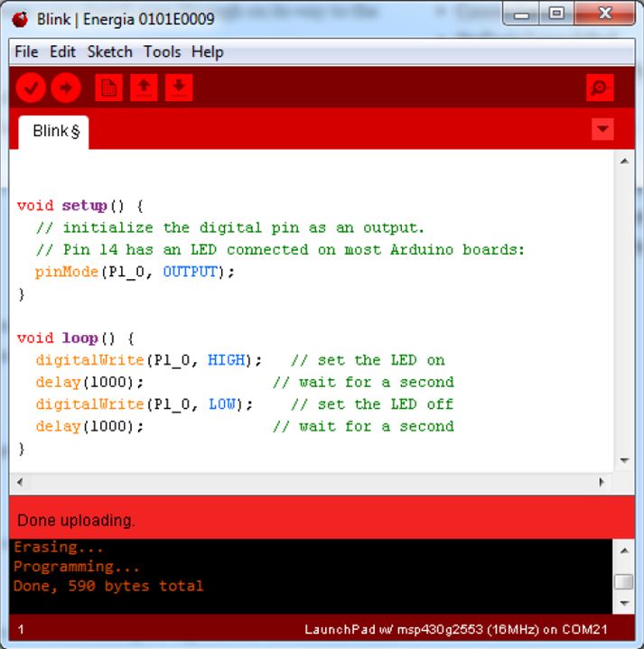Screen dimensions: 644x649
Task: Click the horizontal scroll right arrow
Action: 602,482
